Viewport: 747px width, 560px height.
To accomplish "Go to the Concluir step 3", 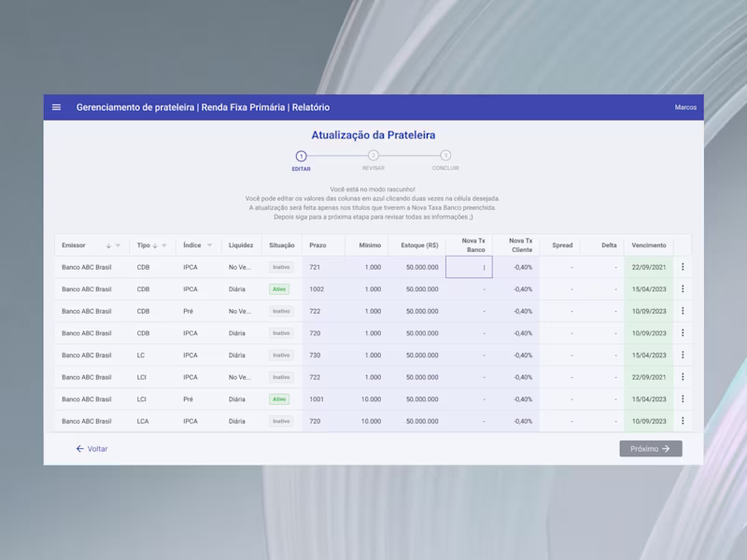I will 445,156.
